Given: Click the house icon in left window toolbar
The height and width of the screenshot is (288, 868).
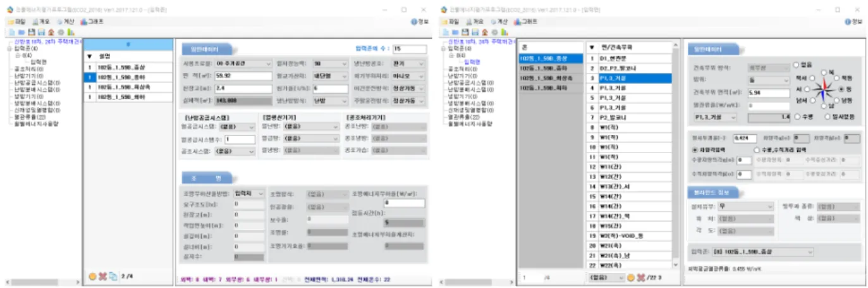Looking at the screenshot, I should pos(51,32).
